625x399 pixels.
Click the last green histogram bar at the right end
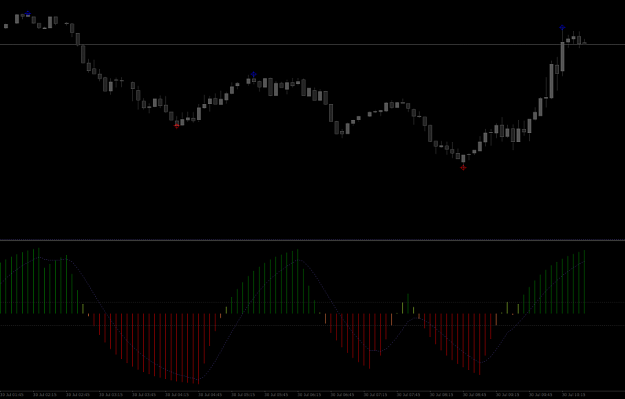pos(584,282)
